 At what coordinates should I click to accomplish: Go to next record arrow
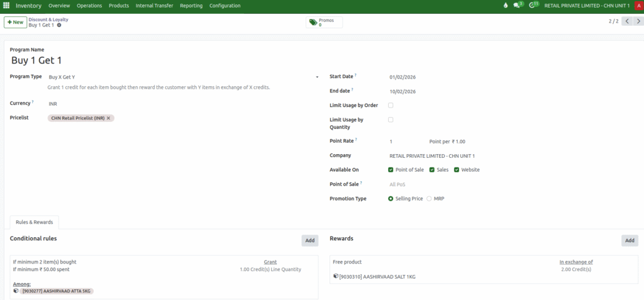[x=638, y=21]
